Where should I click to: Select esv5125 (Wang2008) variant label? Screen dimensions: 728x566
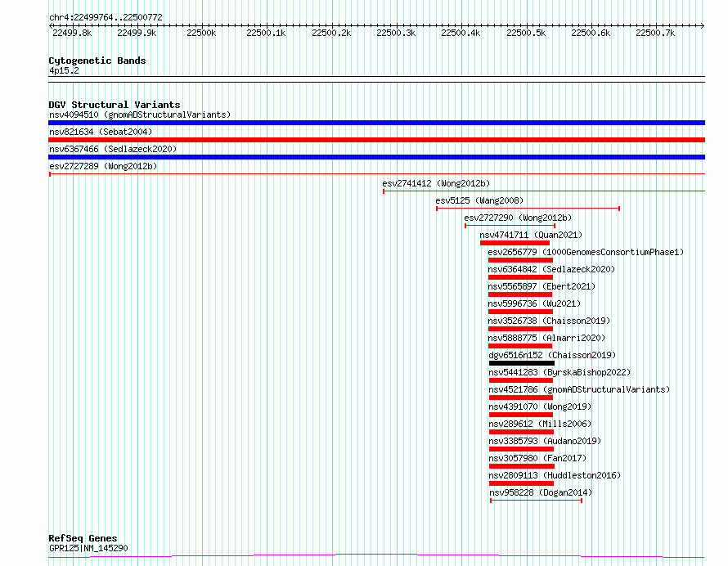coord(479,200)
